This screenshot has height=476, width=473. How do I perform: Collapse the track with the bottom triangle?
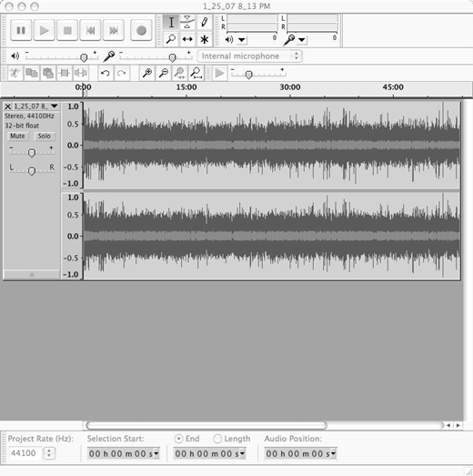(32, 275)
